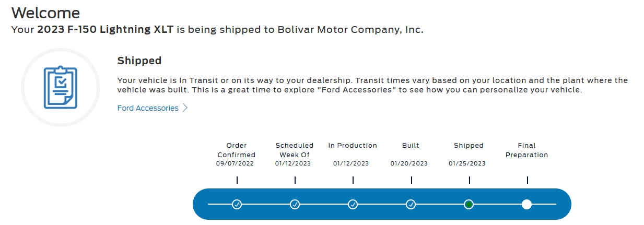Select the Final Preparation timeline label

click(x=526, y=150)
